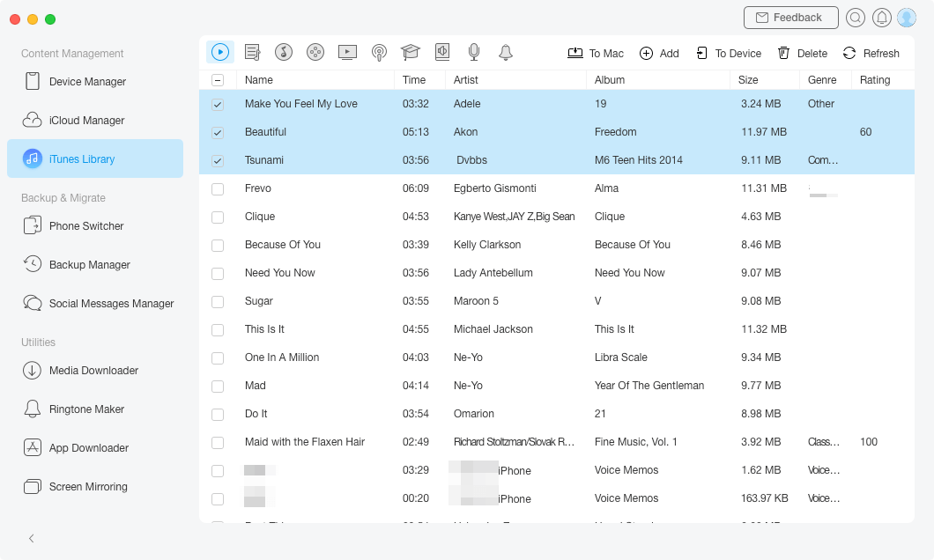The width and height of the screenshot is (934, 560).
Task: Sort songs by the Artist column header
Action: 466,80
